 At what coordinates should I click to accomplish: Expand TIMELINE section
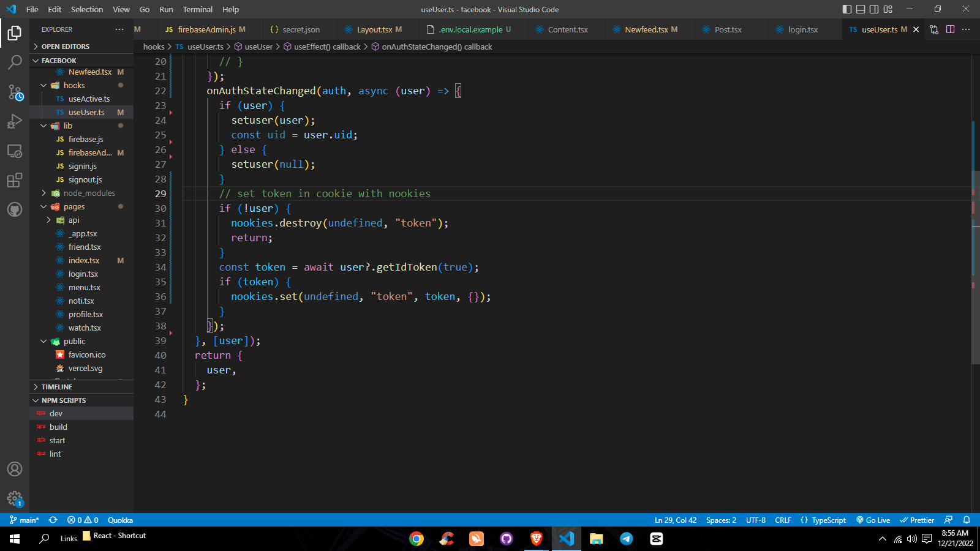[x=81, y=387]
